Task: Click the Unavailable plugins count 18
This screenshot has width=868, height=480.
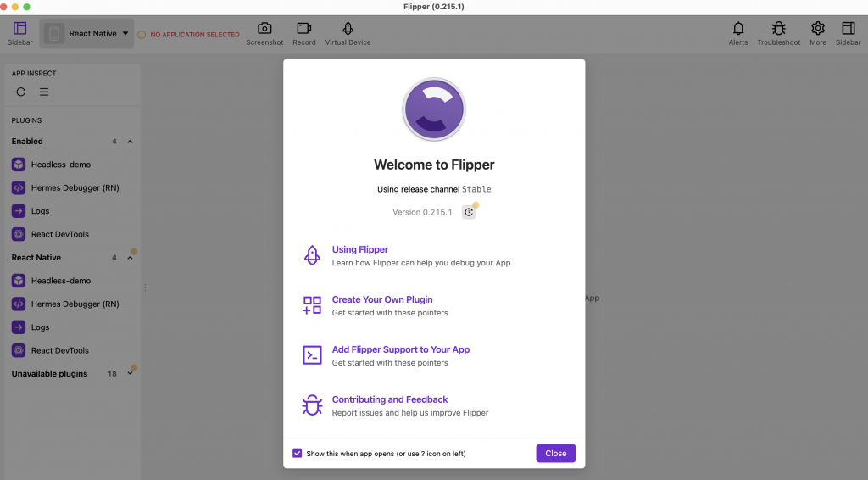Action: pos(113,374)
